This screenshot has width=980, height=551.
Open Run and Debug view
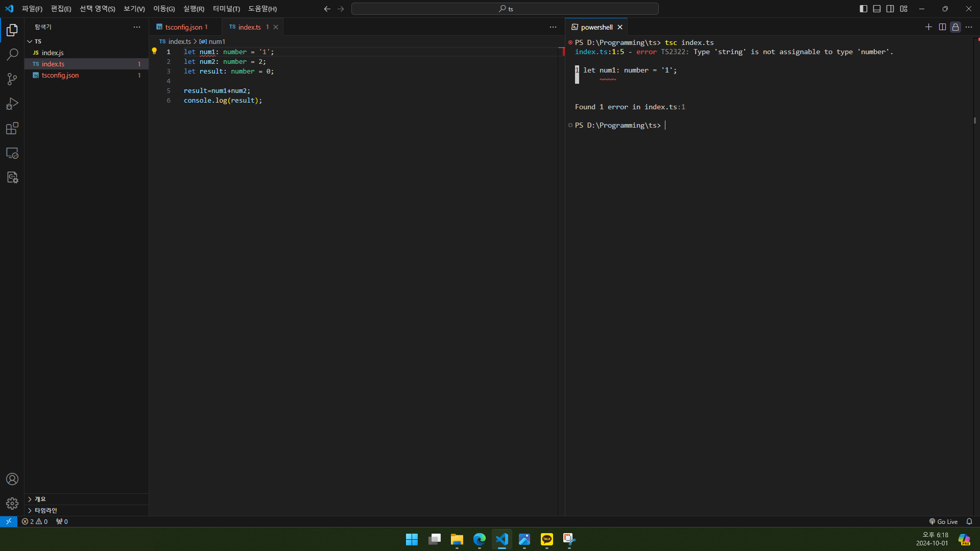point(12,104)
